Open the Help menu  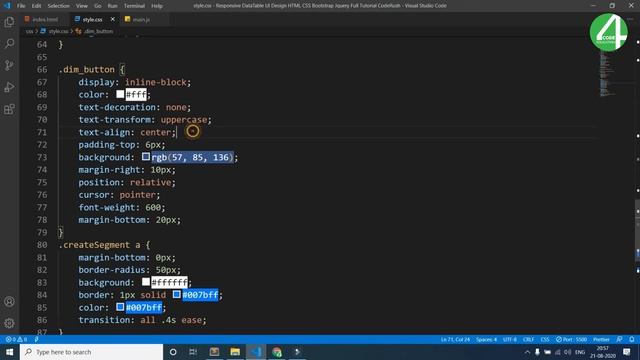click(x=157, y=6)
